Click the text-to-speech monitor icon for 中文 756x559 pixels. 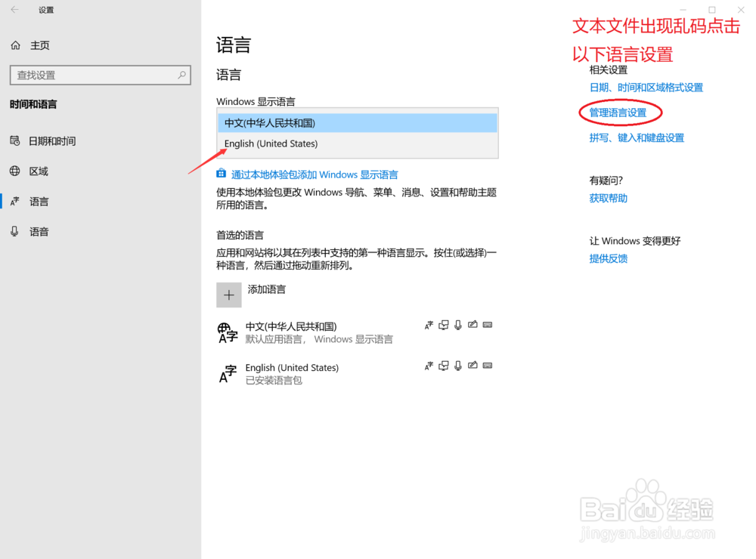point(443,325)
